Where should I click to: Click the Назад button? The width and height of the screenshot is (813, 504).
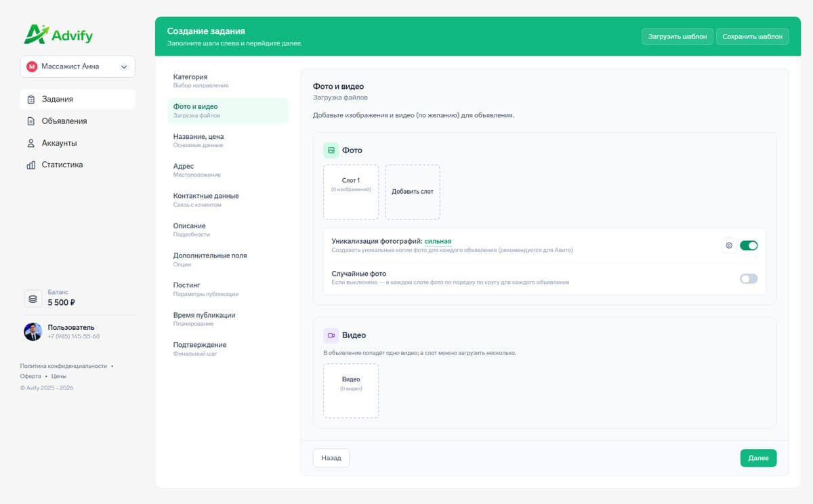click(331, 458)
